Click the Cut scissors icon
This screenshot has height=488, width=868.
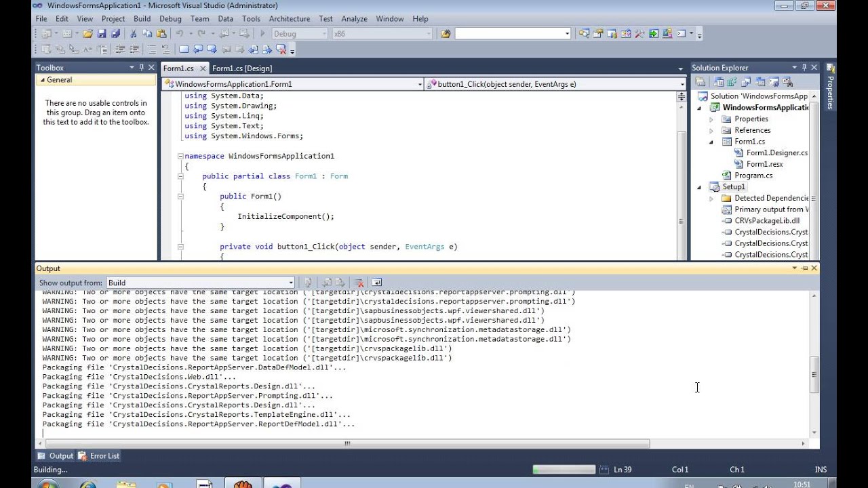pos(133,33)
